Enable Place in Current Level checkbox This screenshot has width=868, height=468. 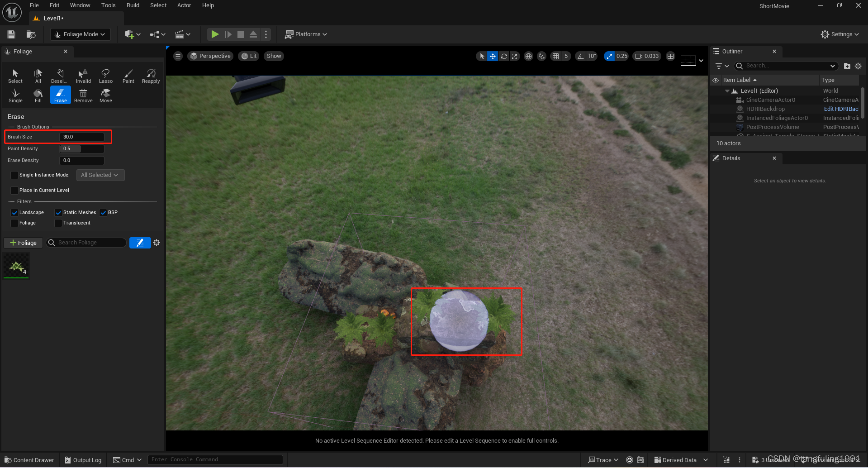(14, 191)
